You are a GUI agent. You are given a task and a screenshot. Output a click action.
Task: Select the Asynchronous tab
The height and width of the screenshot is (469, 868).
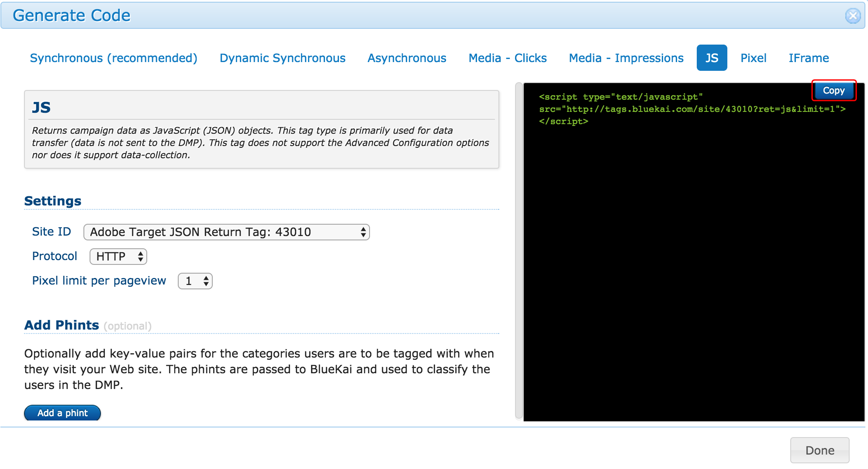coord(407,58)
